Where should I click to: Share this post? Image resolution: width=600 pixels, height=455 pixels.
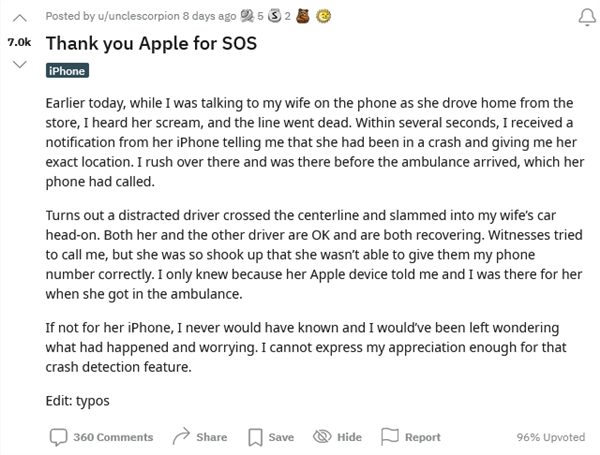click(x=200, y=437)
